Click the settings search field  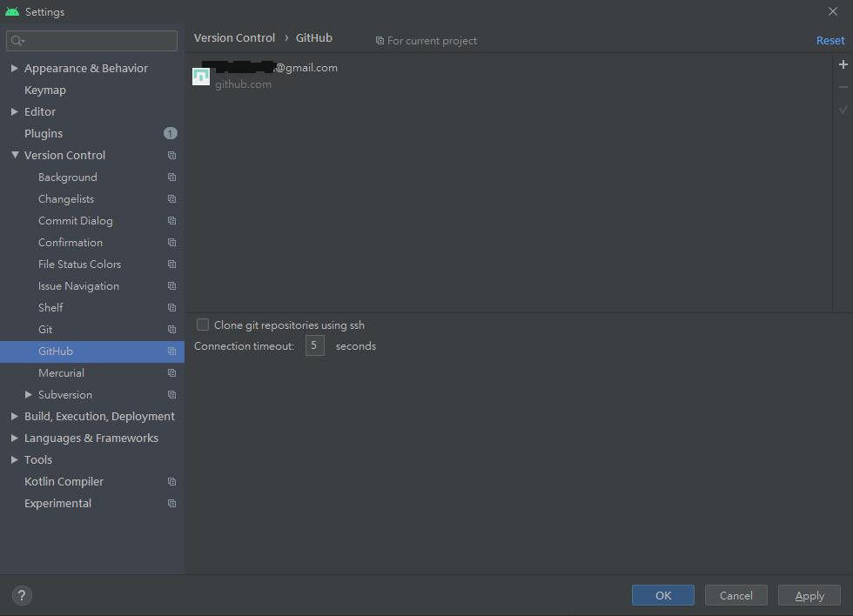click(x=92, y=41)
